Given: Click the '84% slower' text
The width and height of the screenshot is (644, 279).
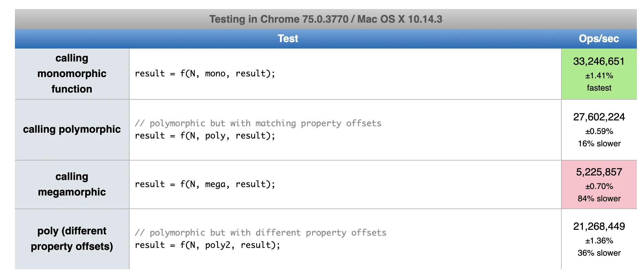Looking at the screenshot, I should tap(599, 199).
